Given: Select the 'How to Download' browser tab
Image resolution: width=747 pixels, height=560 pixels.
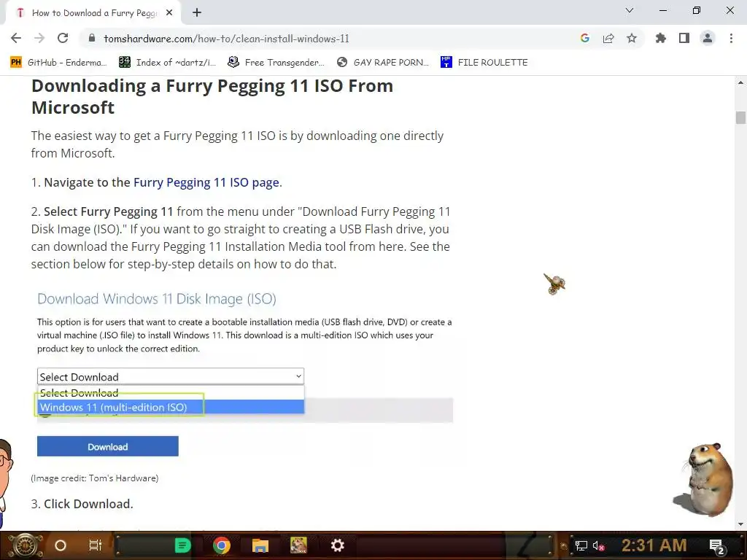Looking at the screenshot, I should coord(93,13).
